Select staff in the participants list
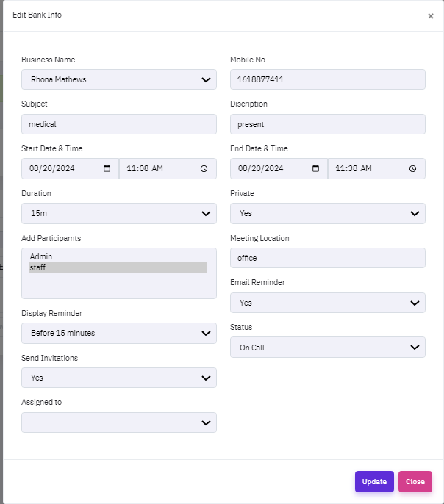 [38, 268]
